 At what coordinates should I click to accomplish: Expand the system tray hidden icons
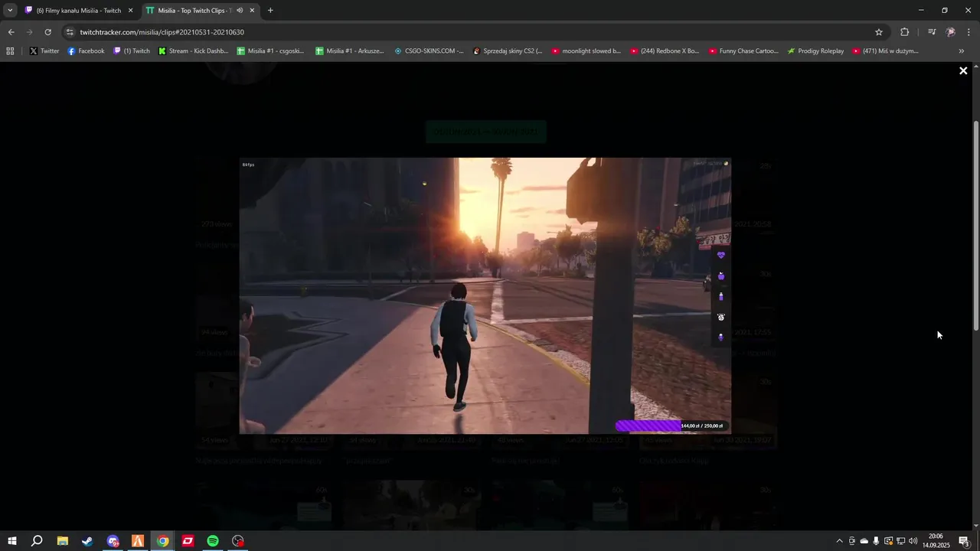[839, 541]
